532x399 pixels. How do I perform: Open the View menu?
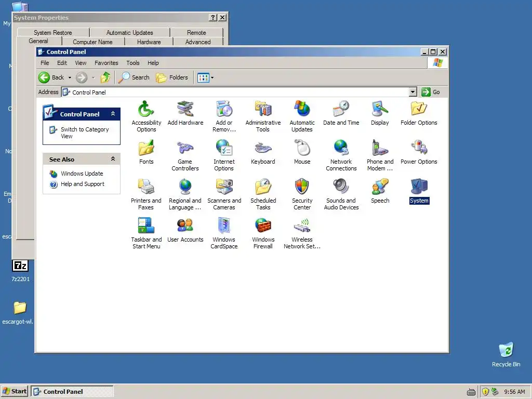coord(81,63)
